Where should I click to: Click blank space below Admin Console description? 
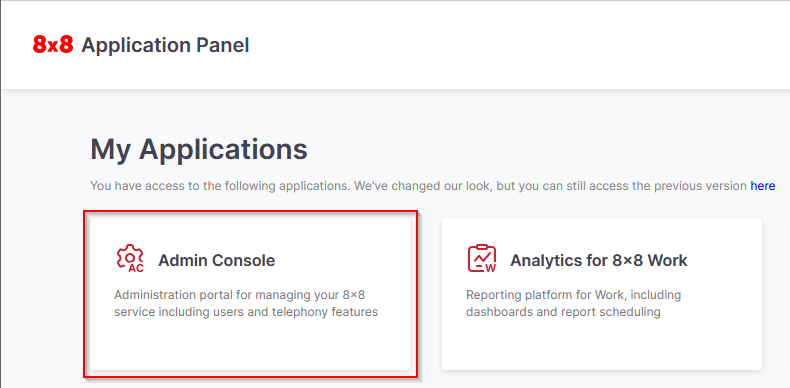[x=250, y=345]
